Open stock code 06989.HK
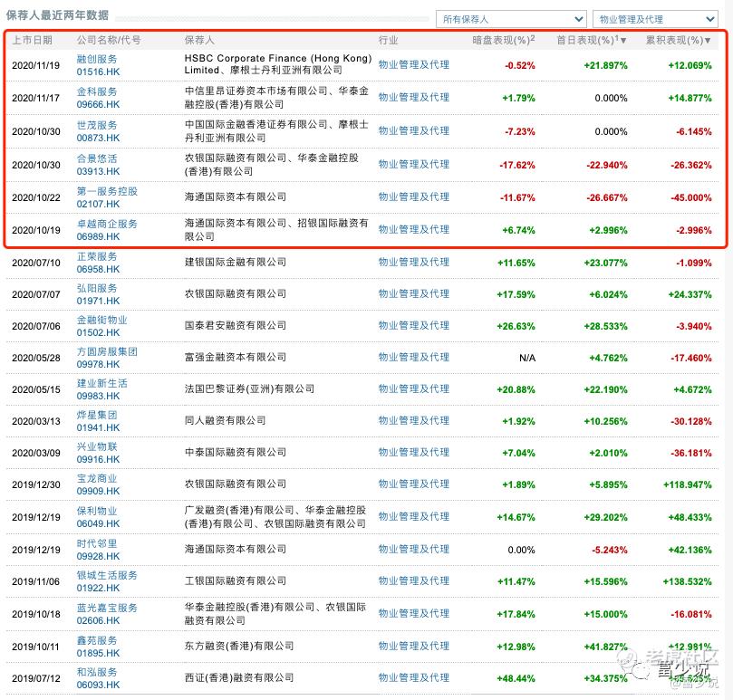Viewport: 733px width, 700px height. tap(98, 236)
